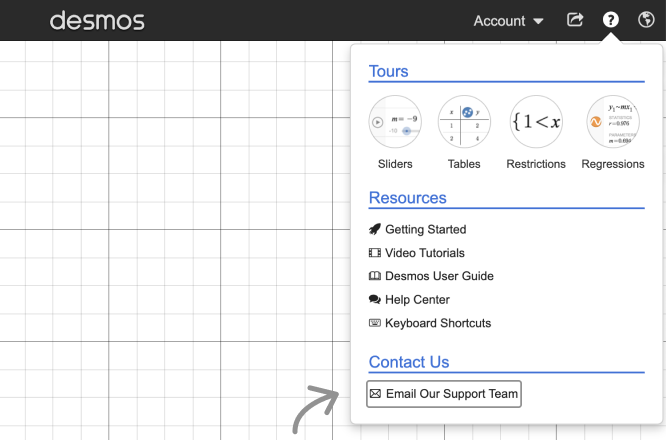Open the Desmos User Guide
The height and width of the screenshot is (440, 666).
[439, 276]
